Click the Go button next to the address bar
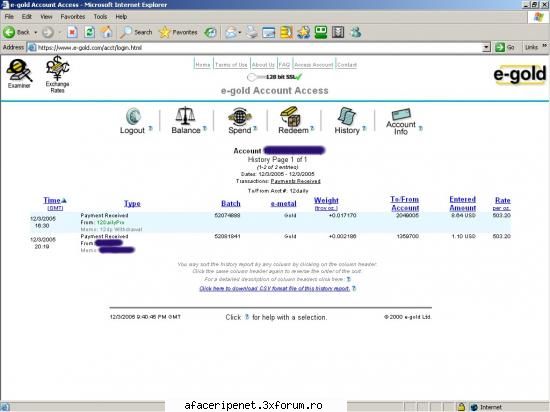This screenshot has height=412, width=550. pyautogui.click(x=505, y=47)
